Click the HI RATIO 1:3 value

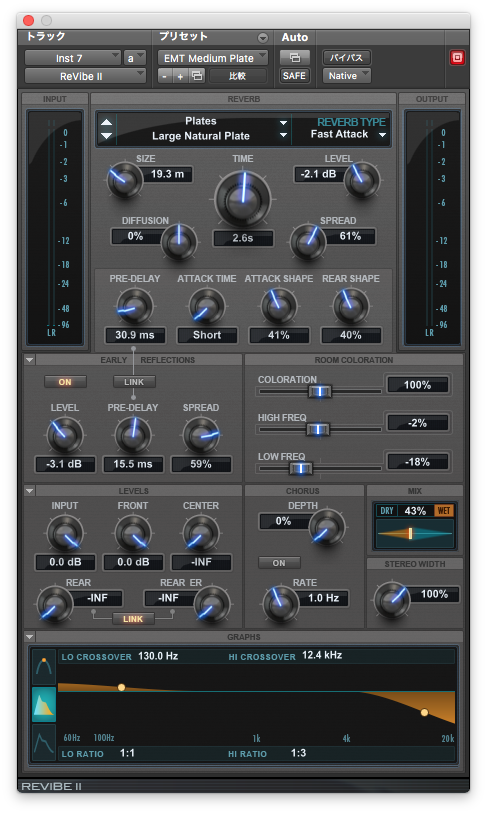298,753
